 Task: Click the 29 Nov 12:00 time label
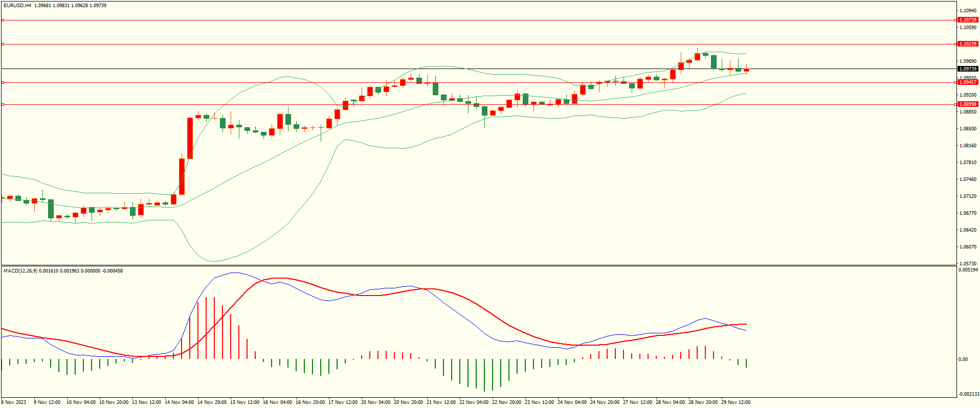pyautogui.click(x=736, y=402)
